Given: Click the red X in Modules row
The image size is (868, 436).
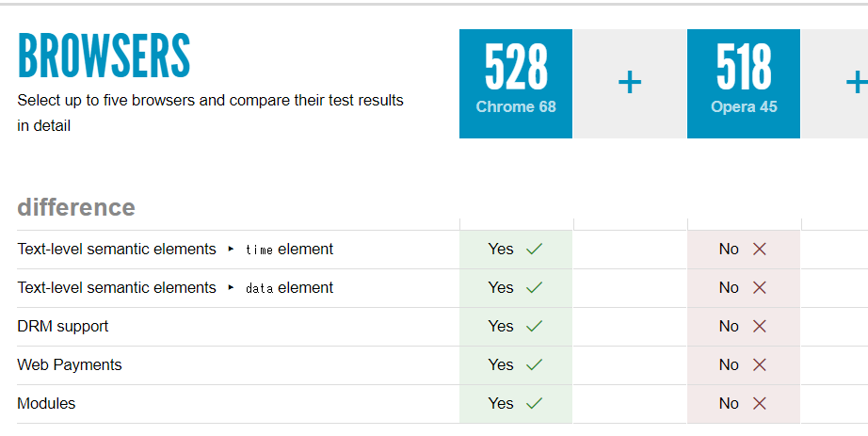Looking at the screenshot, I should point(760,404).
